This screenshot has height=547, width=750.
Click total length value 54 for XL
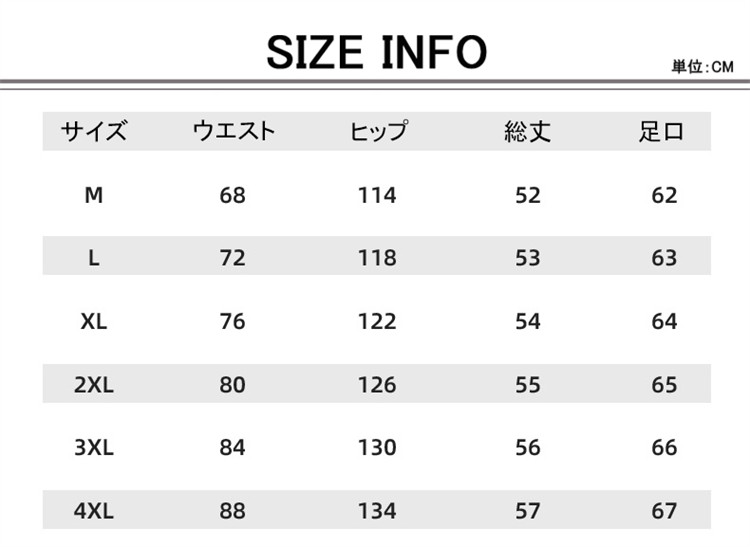point(527,321)
